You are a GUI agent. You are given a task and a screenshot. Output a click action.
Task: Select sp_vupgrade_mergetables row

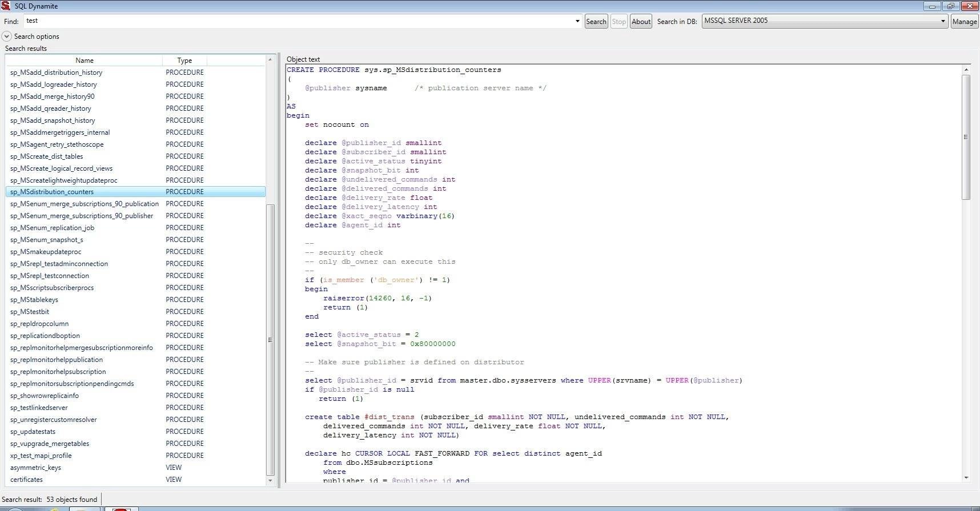136,444
